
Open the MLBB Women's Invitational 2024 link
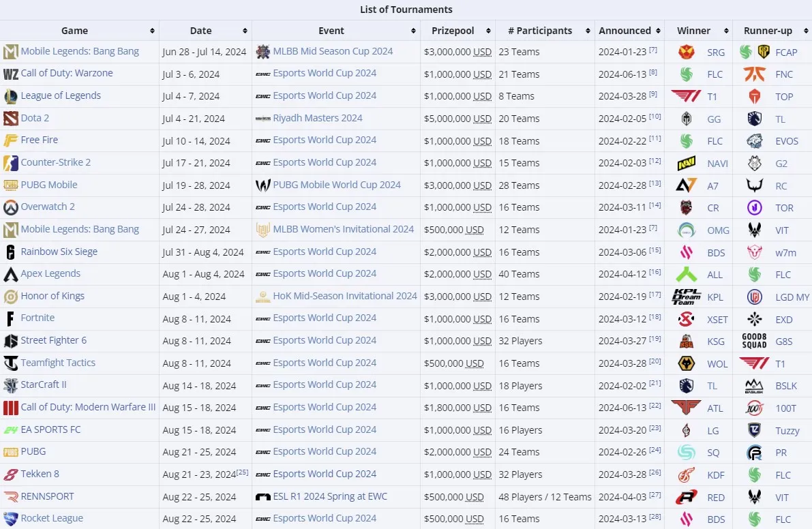[x=344, y=229]
